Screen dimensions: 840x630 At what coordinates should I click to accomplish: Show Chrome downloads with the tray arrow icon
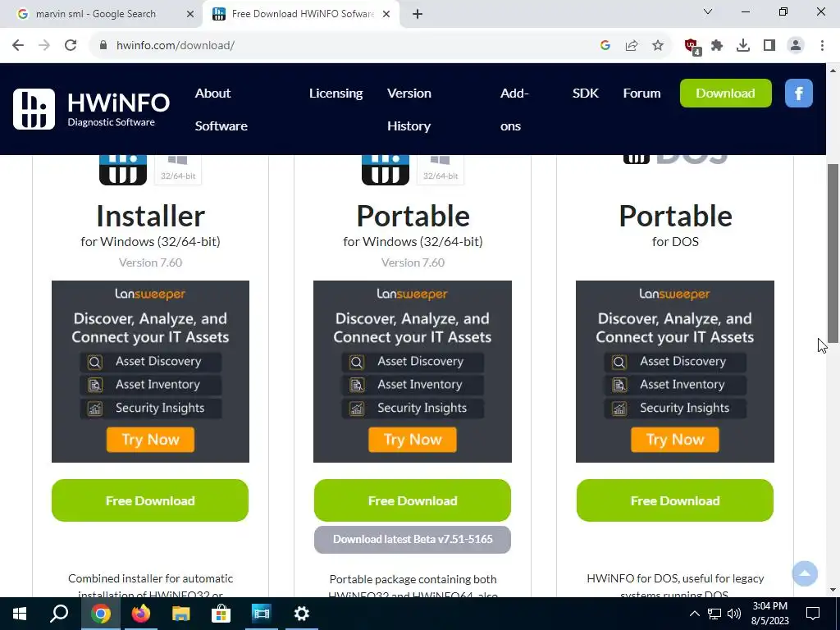click(743, 45)
